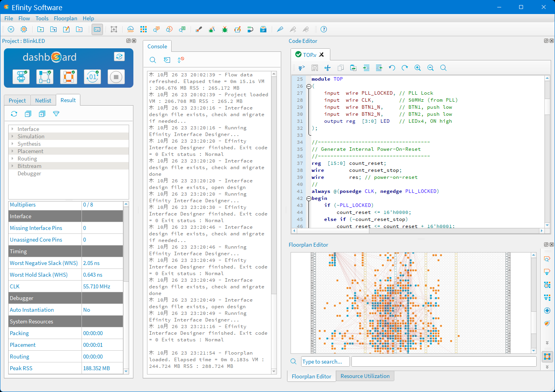Expand the Synthesis result tree node

pos(12,144)
